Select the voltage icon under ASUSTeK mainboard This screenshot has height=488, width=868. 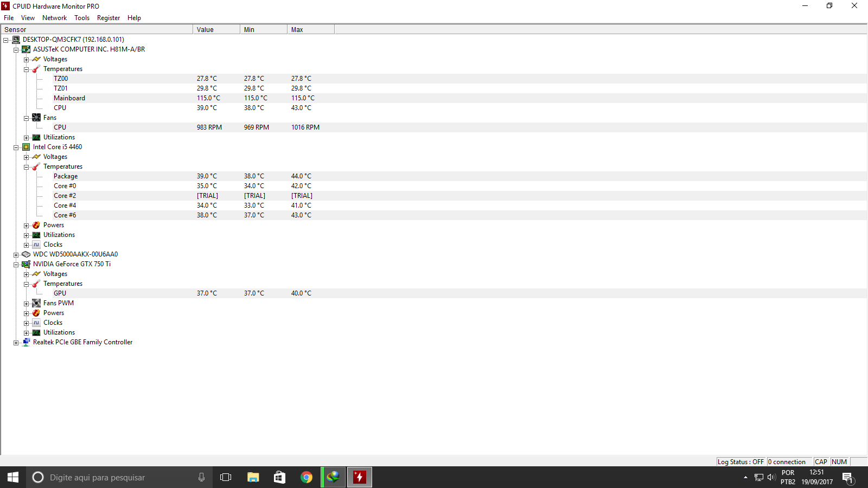pos(36,59)
